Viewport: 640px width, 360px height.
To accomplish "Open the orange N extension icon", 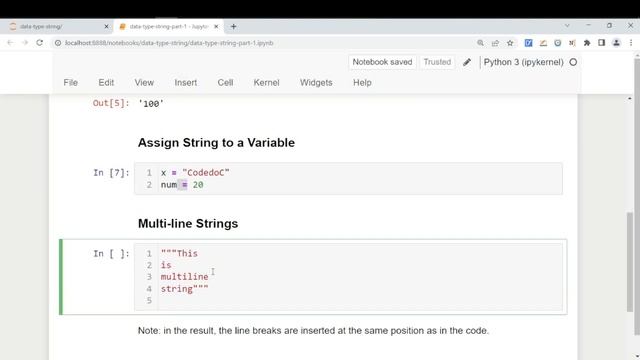I will pos(572,43).
